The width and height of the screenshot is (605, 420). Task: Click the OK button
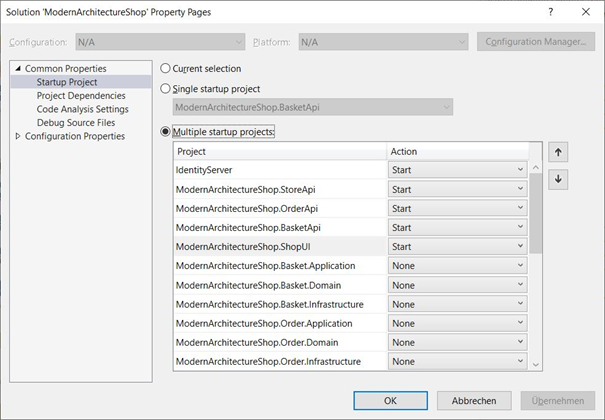tap(389, 400)
